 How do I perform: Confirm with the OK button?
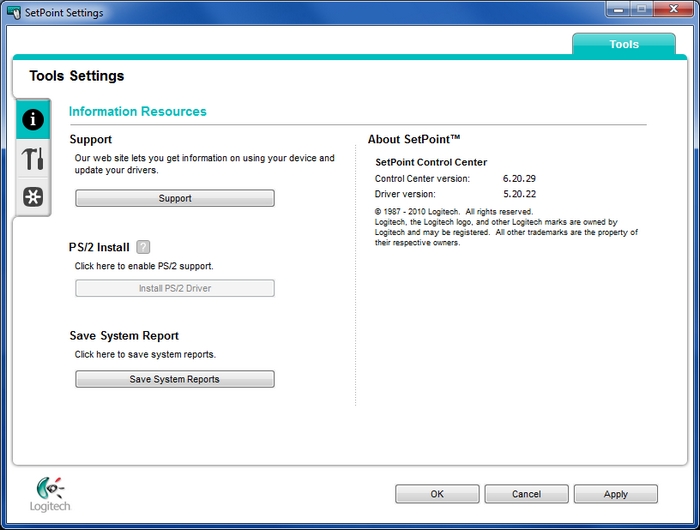437,494
